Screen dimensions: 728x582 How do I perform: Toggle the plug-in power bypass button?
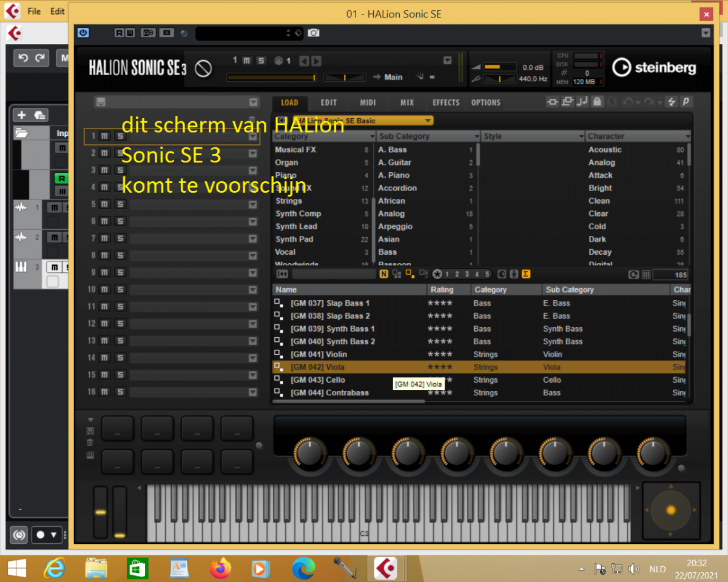[x=83, y=33]
